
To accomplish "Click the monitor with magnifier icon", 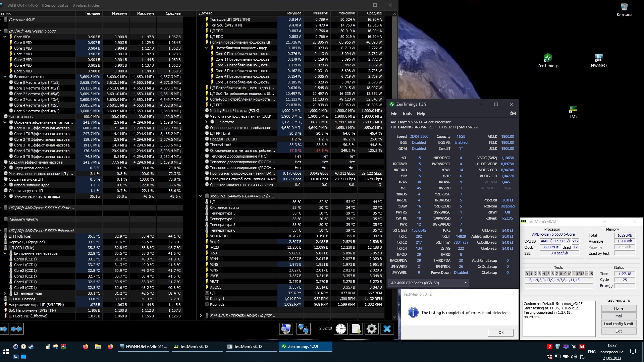I will pyautogui.click(x=286, y=329).
